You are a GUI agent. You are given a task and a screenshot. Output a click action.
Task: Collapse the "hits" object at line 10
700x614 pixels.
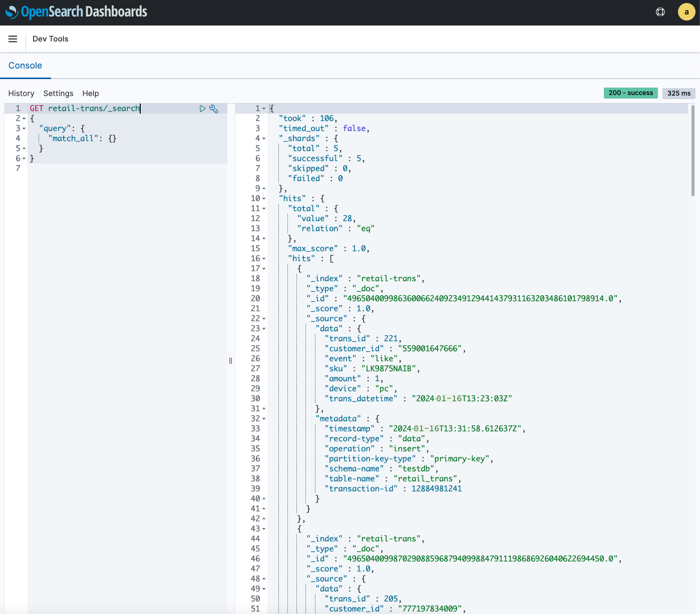click(x=264, y=199)
